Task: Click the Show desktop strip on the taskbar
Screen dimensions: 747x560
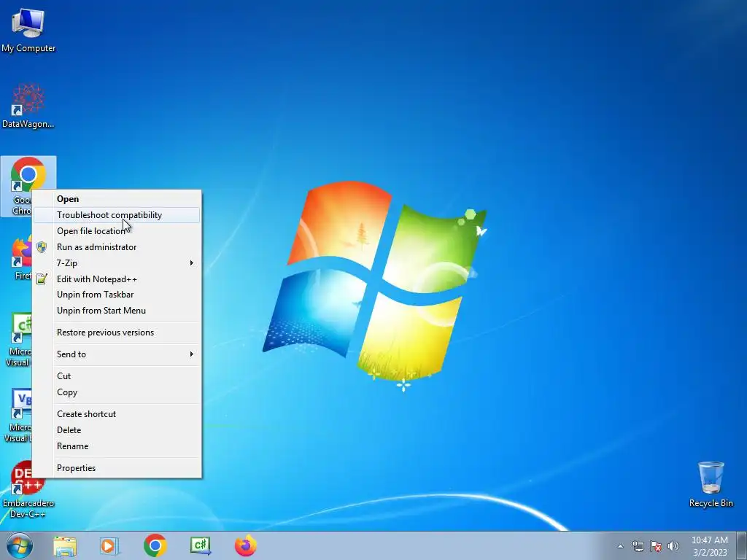Action: pos(741,545)
